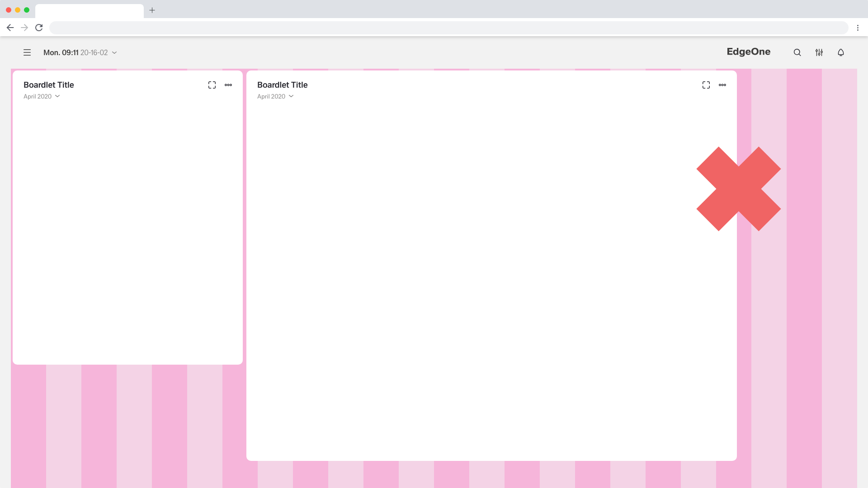
Task: Open left boardlet more options menu
Action: click(x=228, y=85)
